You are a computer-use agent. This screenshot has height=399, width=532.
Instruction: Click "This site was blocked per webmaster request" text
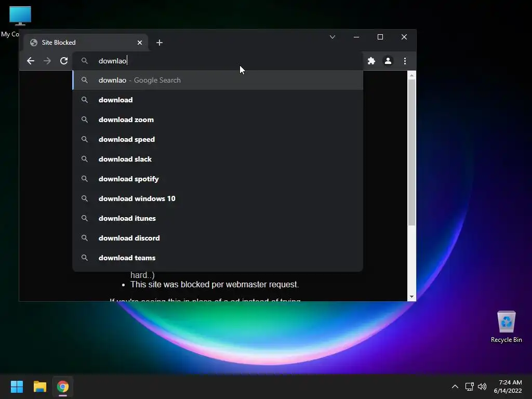tap(215, 284)
